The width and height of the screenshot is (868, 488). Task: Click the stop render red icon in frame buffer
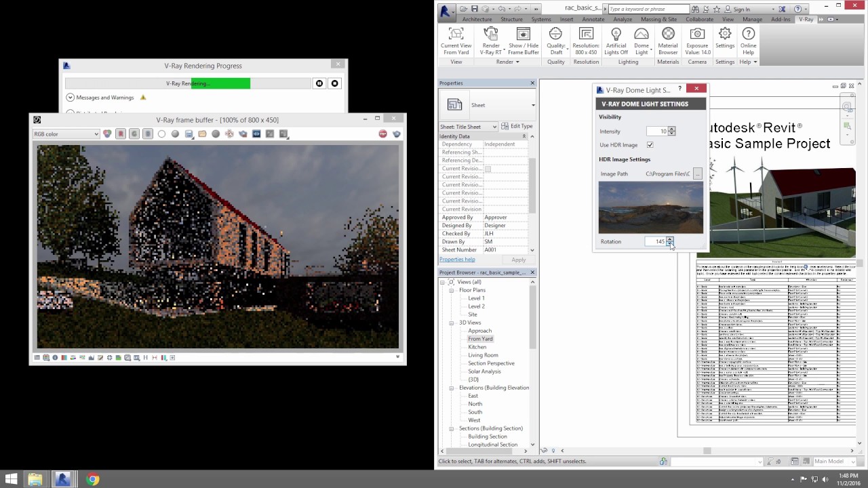(x=383, y=134)
